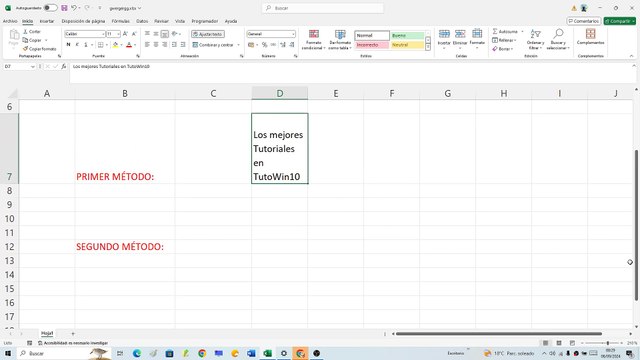Click the increase decimals icon
The image size is (640, 360).
click(x=283, y=44)
